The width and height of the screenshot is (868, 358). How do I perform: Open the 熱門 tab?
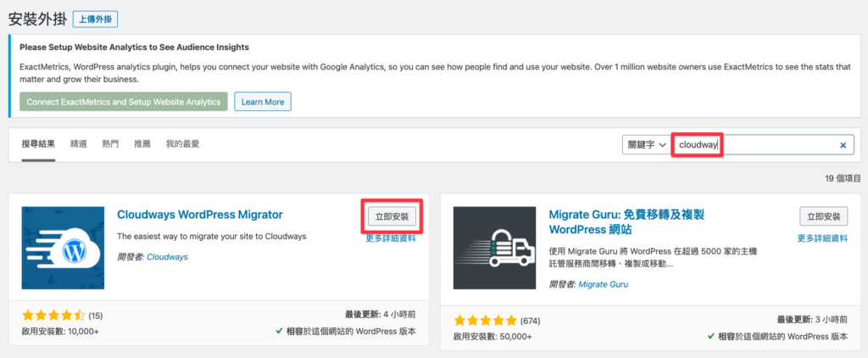[x=111, y=144]
